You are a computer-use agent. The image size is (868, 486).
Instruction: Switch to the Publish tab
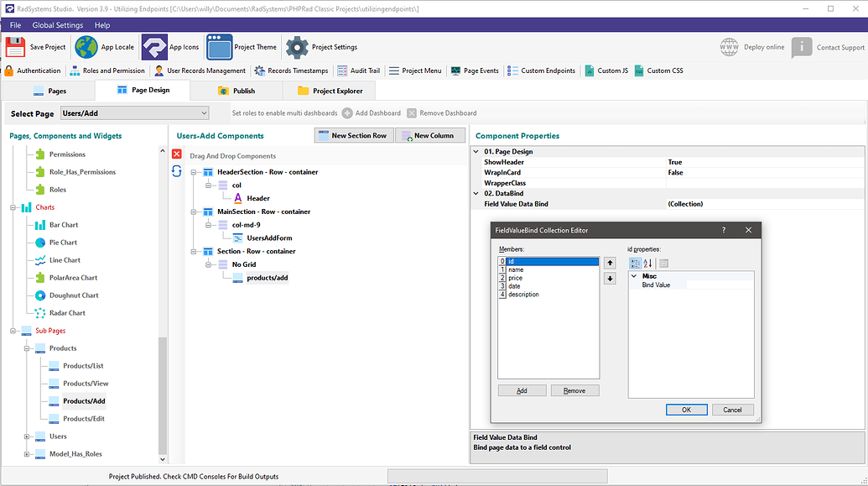coord(236,91)
